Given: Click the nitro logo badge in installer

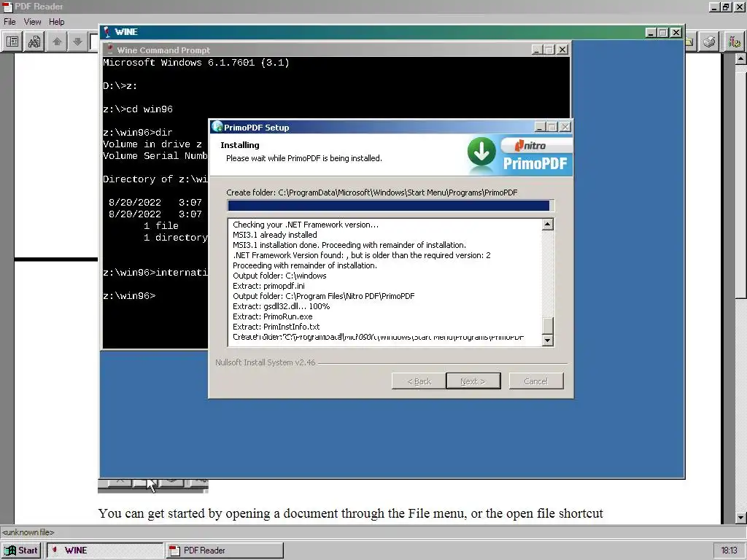Looking at the screenshot, I should (x=536, y=145).
